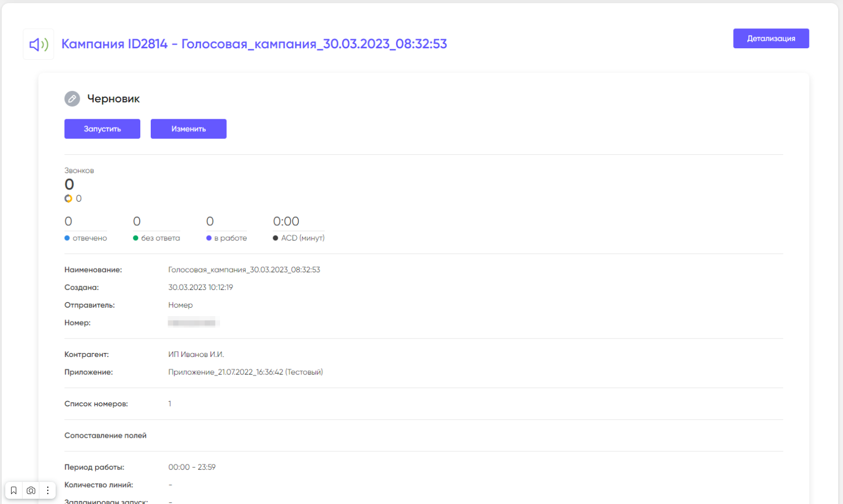Click the Приложение_21.07.2022 application value
This screenshot has width=843, height=504.
245,372
